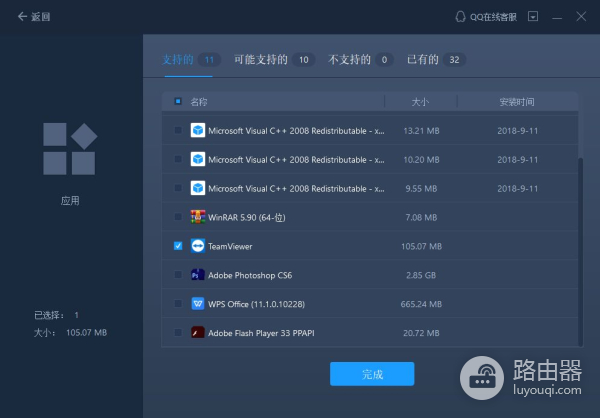Open the title bar dropdown menu

533,17
